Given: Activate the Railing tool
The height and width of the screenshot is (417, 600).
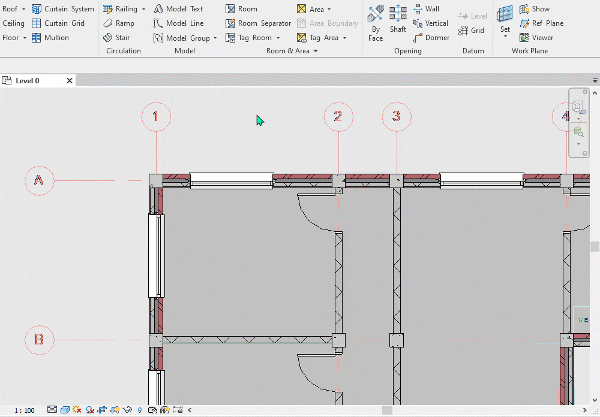Looking at the screenshot, I should (x=121, y=9).
